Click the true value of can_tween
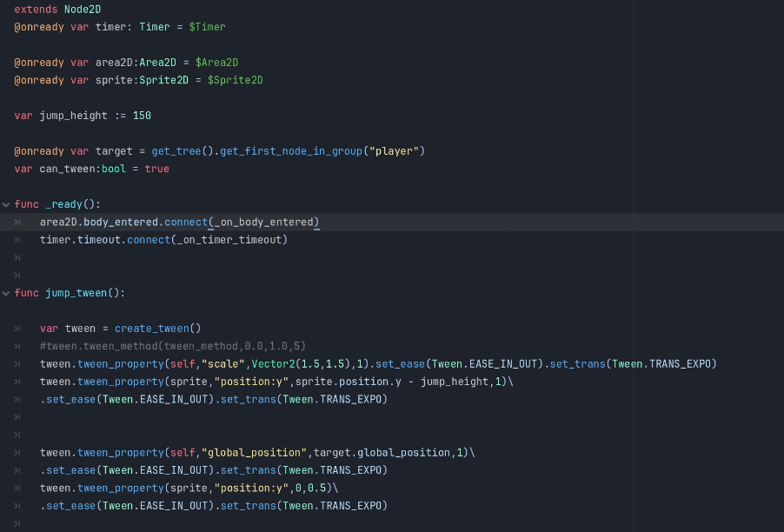 (157, 169)
